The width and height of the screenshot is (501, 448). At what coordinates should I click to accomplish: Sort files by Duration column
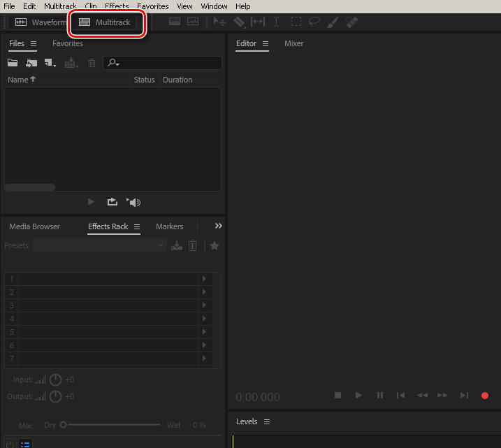tap(177, 80)
